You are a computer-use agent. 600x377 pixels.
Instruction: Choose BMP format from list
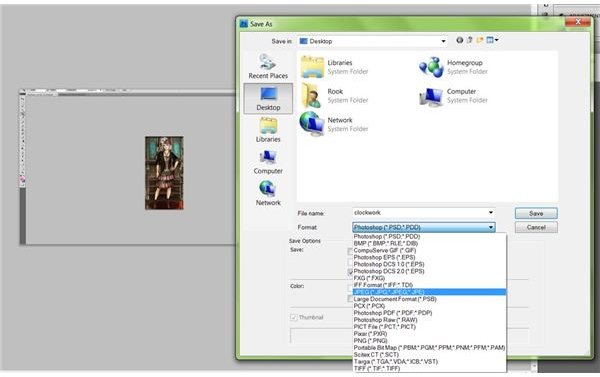coord(429,243)
